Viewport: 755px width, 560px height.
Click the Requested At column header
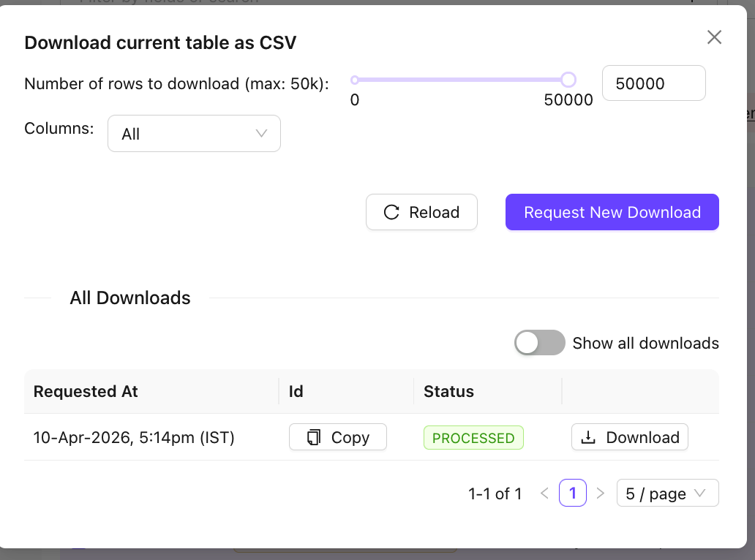coord(86,391)
